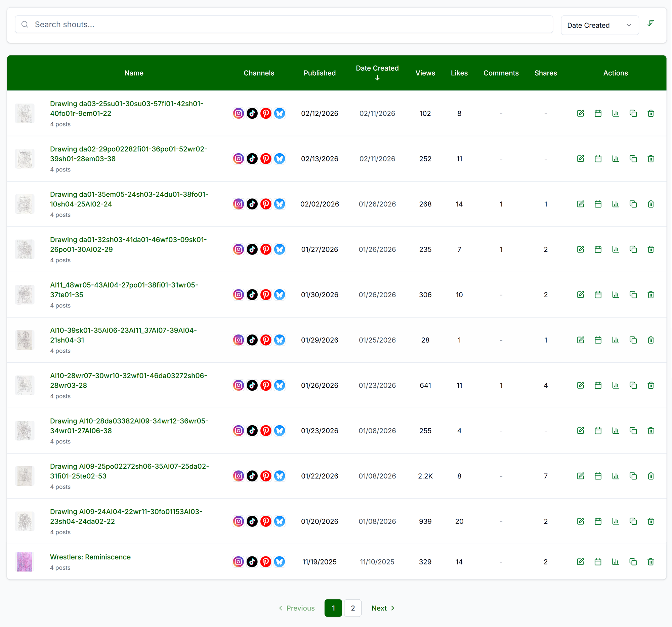Open analytics chart for 2.2K views row
The image size is (672, 627).
615,476
